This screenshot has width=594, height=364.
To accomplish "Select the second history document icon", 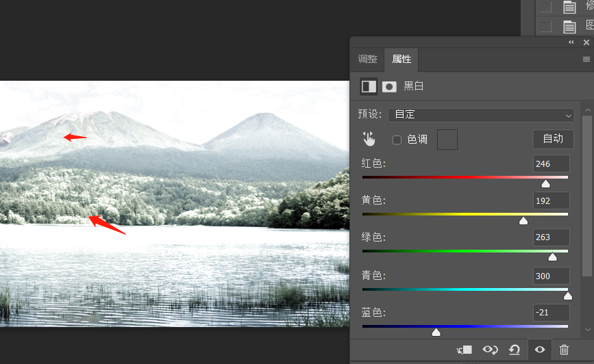I will coord(569,27).
